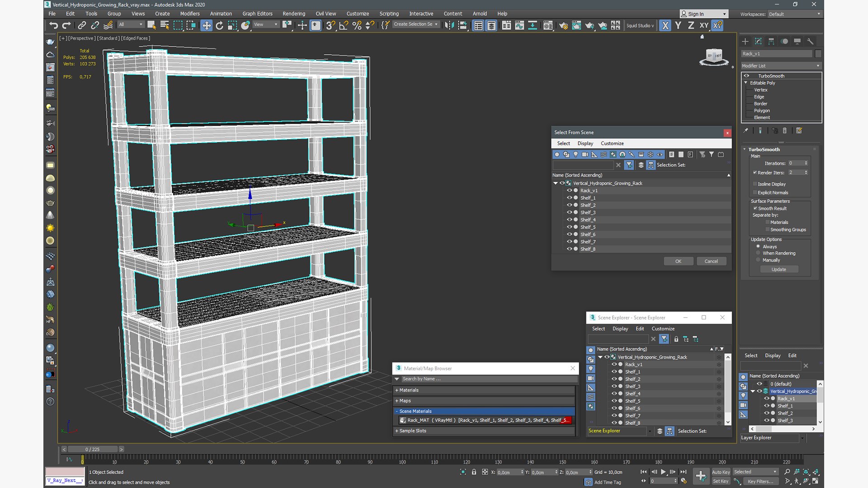Click the ViewCube in the viewport
Screen dimensions: 868x488
pos(714,56)
